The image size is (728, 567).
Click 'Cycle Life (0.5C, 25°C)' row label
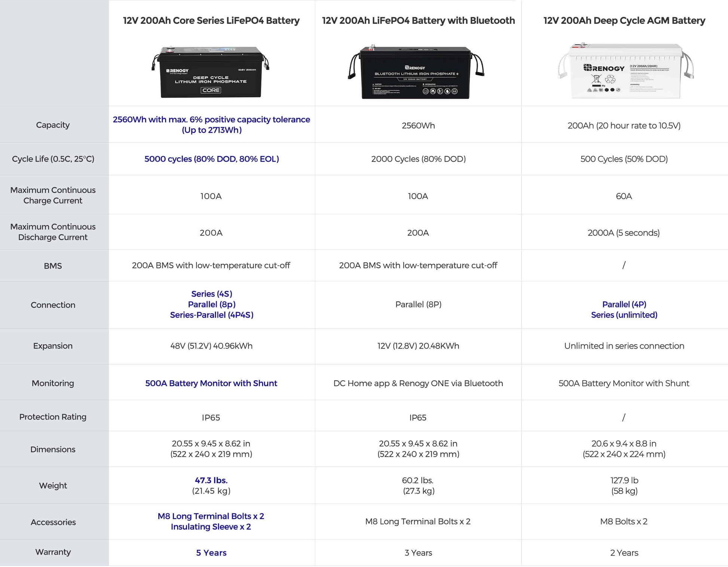(53, 159)
